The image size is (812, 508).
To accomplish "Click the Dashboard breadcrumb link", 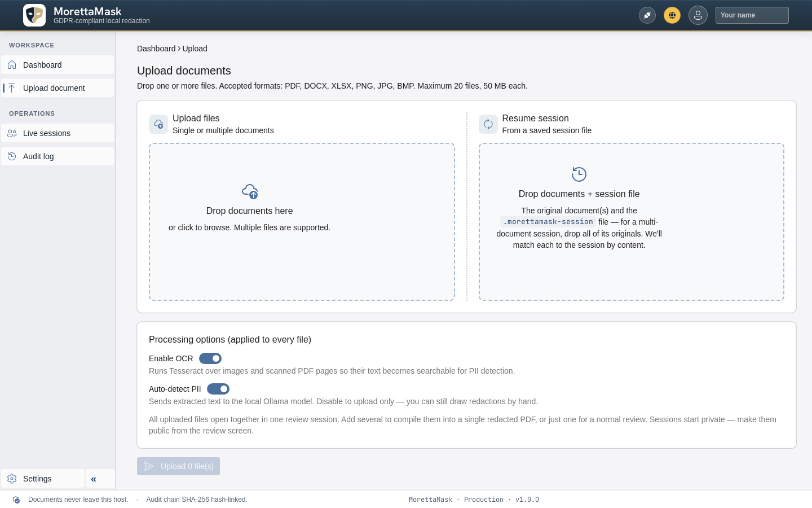I will pyautogui.click(x=156, y=49).
